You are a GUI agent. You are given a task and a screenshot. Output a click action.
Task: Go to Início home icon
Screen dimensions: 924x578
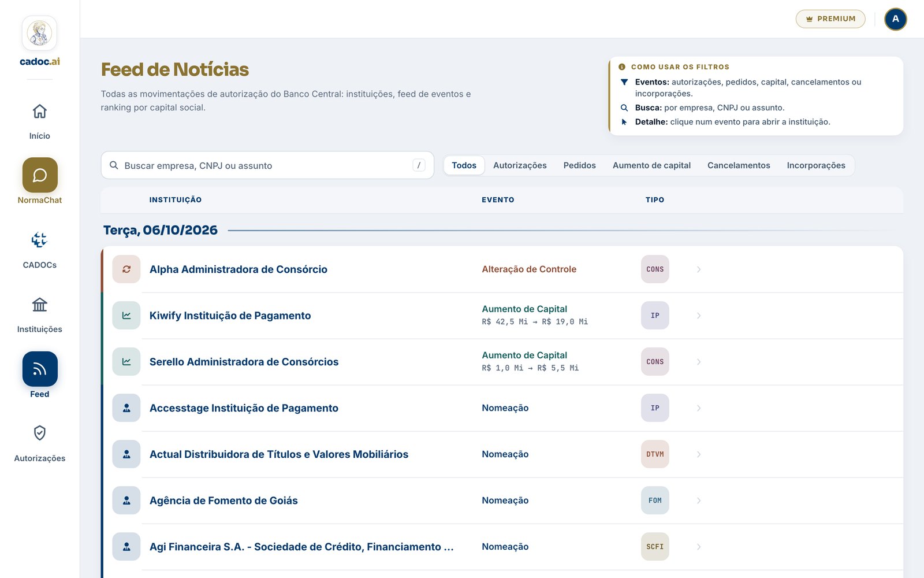point(39,111)
